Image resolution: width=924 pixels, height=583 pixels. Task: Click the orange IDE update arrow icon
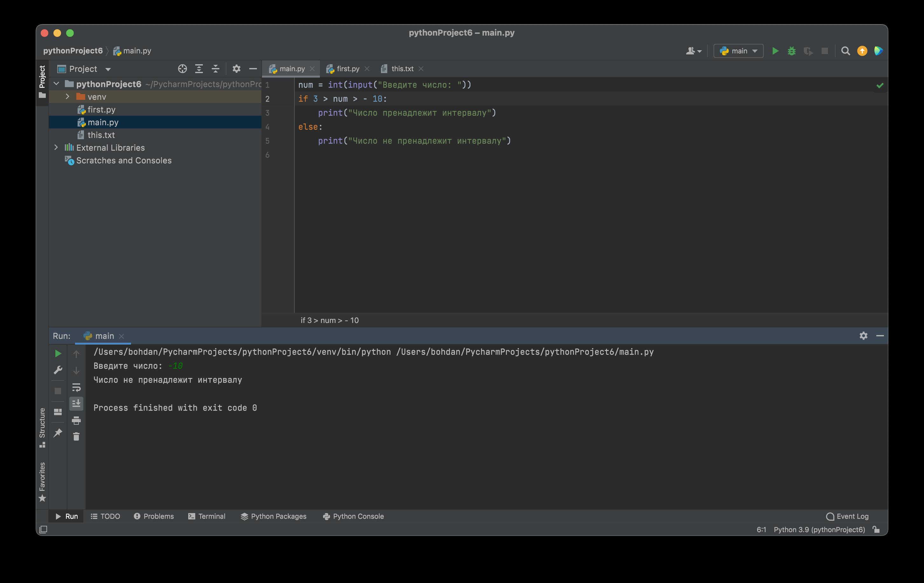(862, 51)
